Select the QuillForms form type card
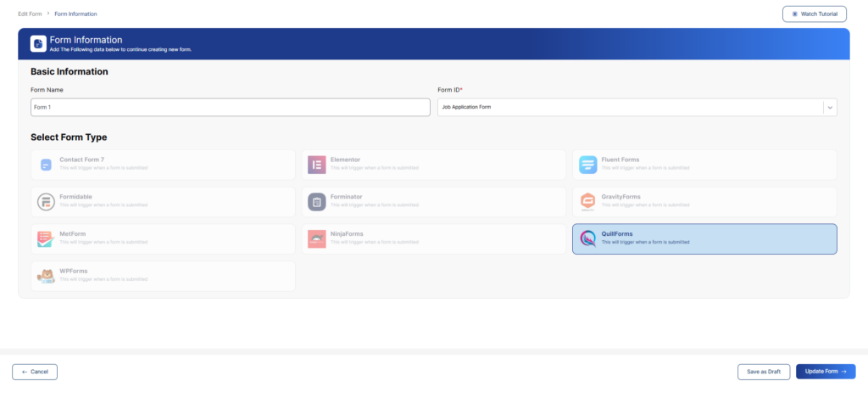The width and height of the screenshot is (868, 398). click(704, 239)
